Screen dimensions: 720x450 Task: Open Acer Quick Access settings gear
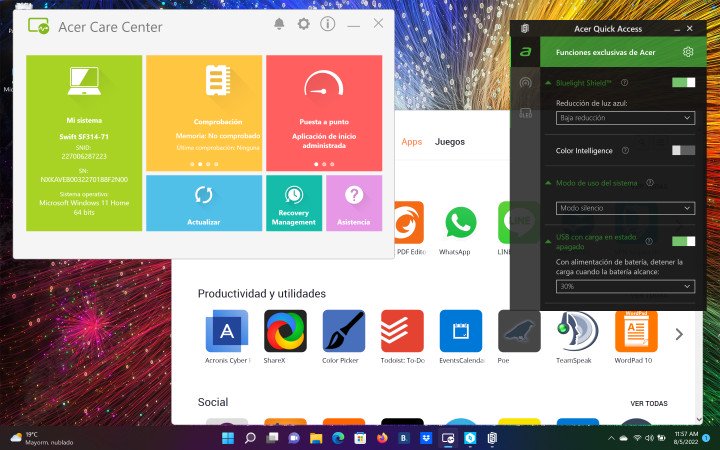coord(688,52)
